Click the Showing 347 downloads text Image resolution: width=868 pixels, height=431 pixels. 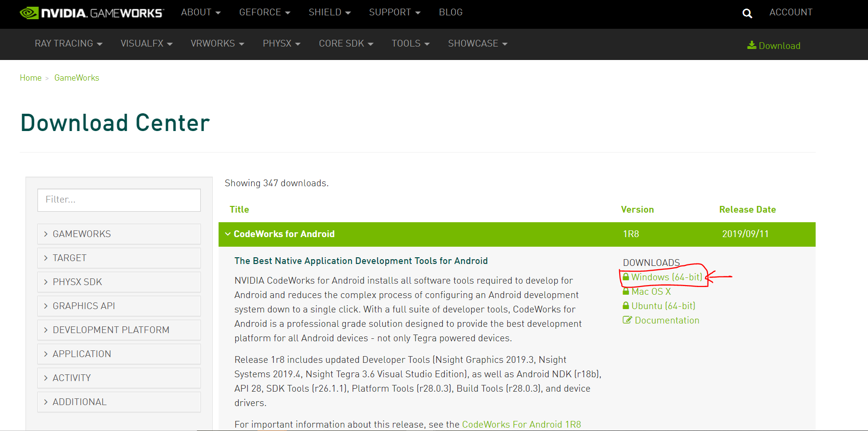pos(277,183)
